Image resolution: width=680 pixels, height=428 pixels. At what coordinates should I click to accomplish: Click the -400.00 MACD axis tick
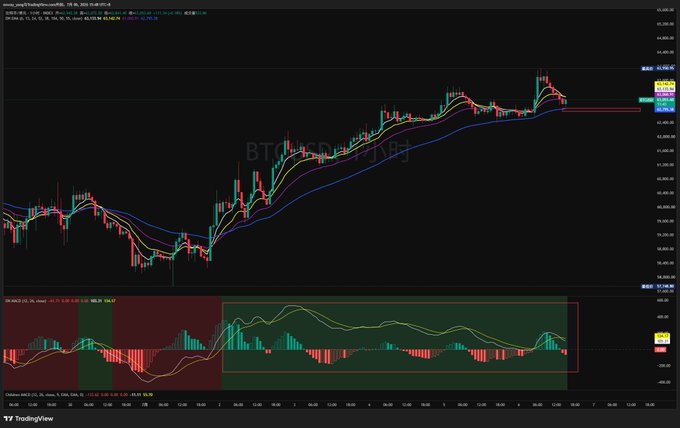(663, 382)
